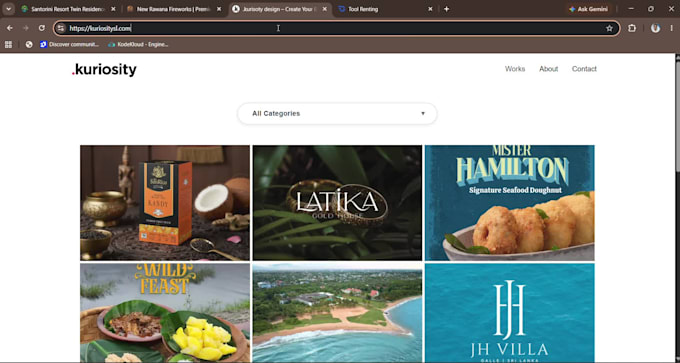This screenshot has width=680, height=363.
Task: Open the Discover communit... bookmark
Action: (x=69, y=44)
